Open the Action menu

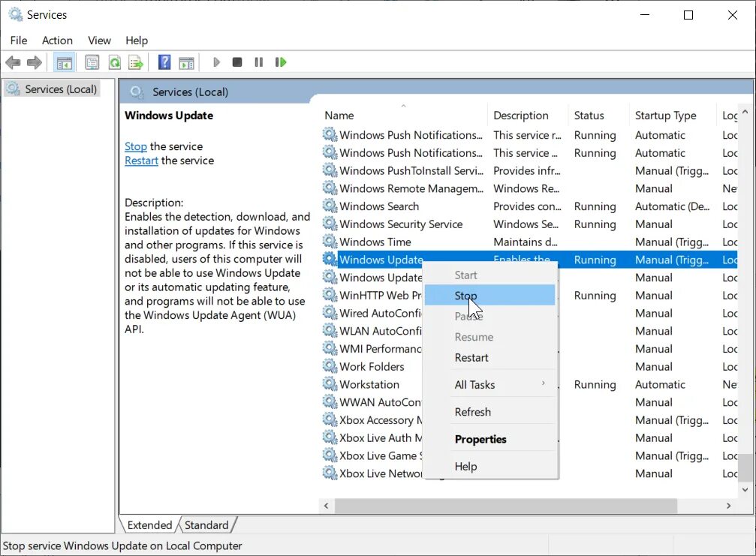tap(57, 41)
